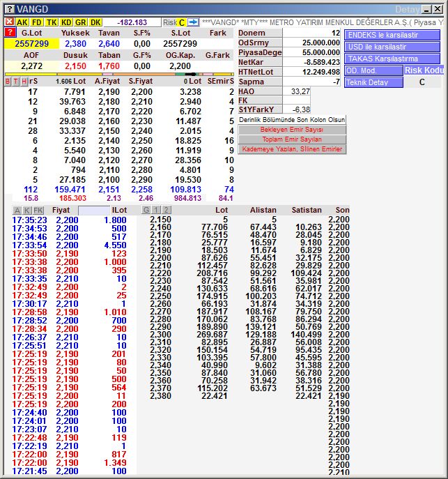Click the trade at 17:35:23

pos(69,220)
